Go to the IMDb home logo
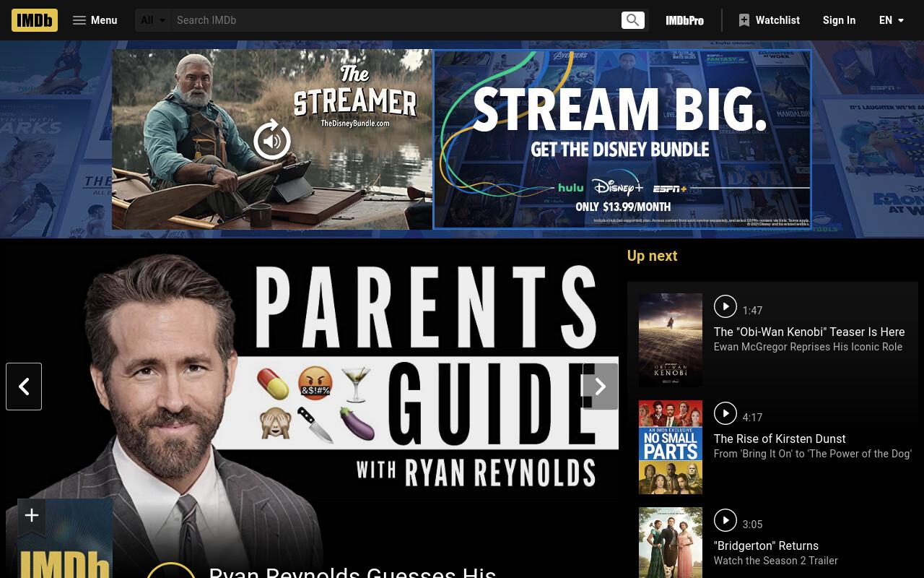This screenshot has height=578, width=924. point(35,20)
